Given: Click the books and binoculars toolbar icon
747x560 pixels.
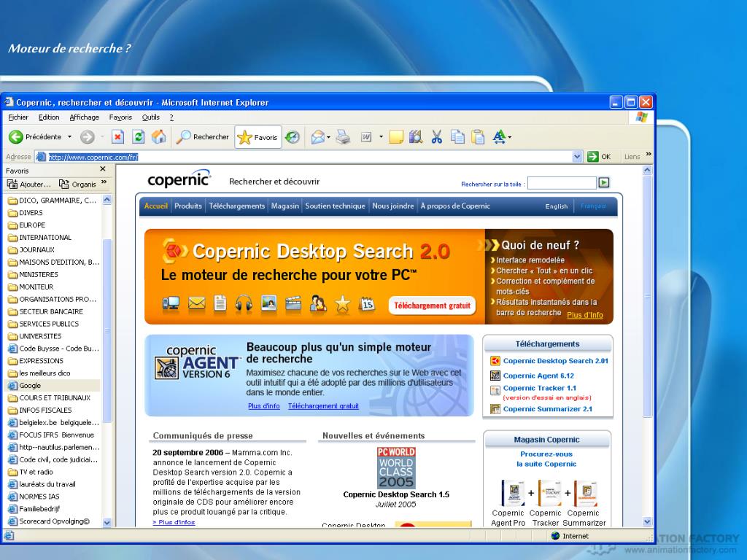Looking at the screenshot, I should 416,137.
